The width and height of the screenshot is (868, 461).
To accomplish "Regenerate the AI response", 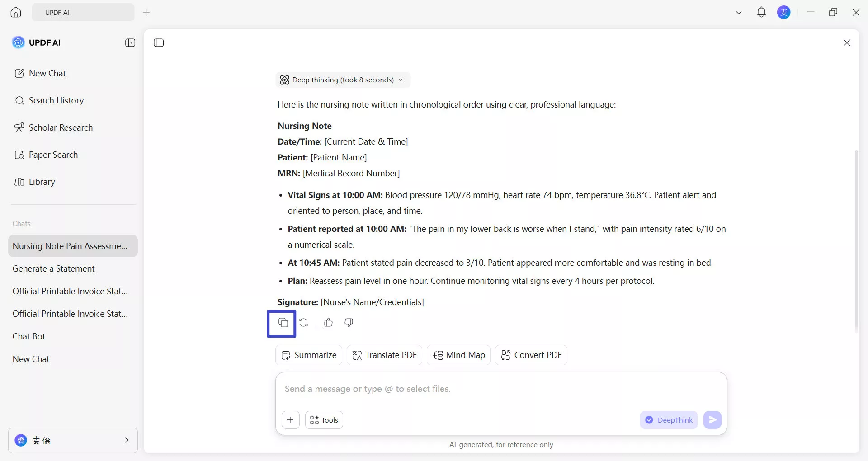I will [x=304, y=323].
